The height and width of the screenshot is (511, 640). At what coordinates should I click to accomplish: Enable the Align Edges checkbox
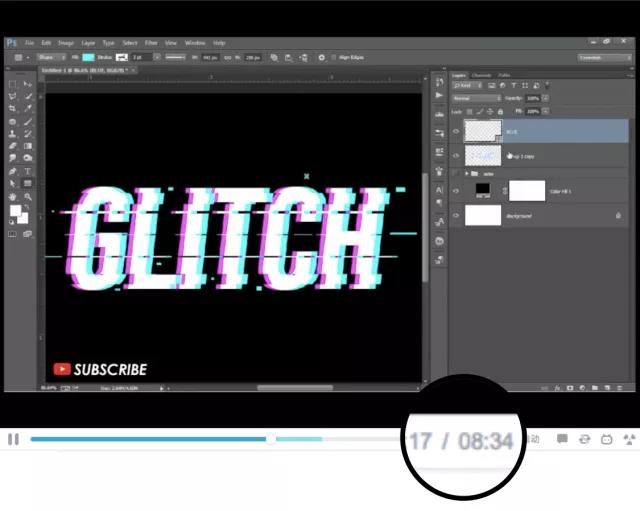click(x=333, y=58)
